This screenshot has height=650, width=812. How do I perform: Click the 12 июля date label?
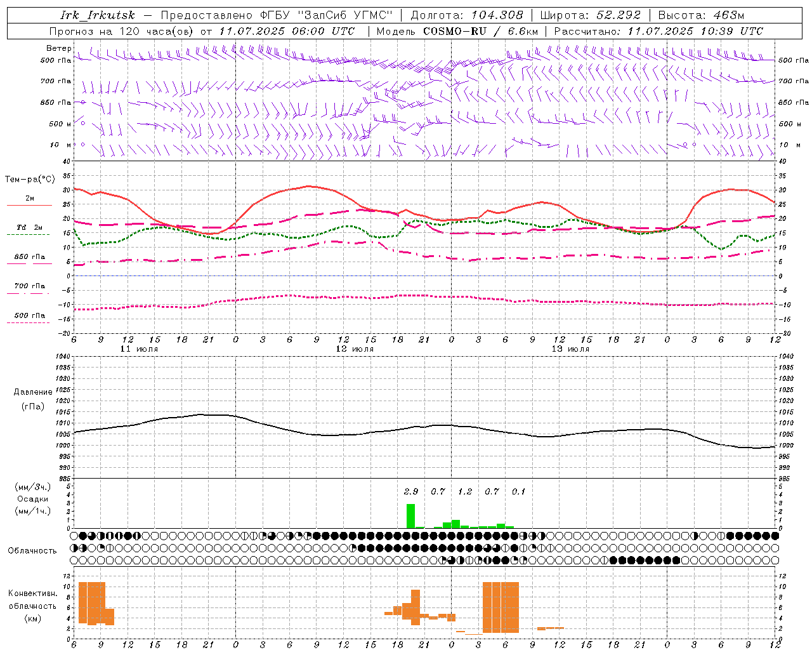[x=355, y=349]
